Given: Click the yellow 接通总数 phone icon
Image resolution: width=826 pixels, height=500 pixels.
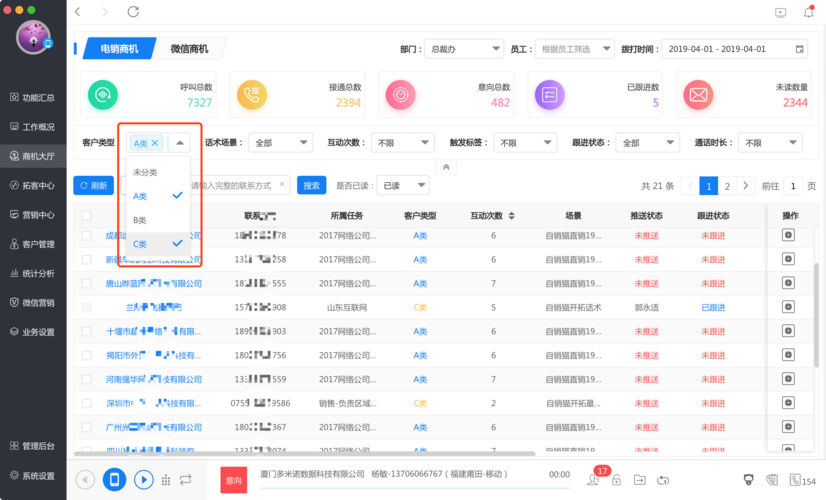Looking at the screenshot, I should [x=252, y=95].
